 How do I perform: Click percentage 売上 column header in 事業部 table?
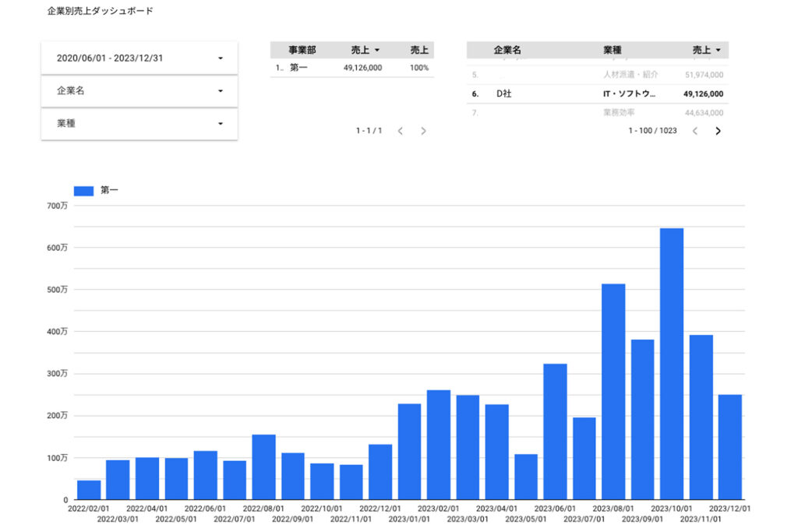(x=419, y=50)
